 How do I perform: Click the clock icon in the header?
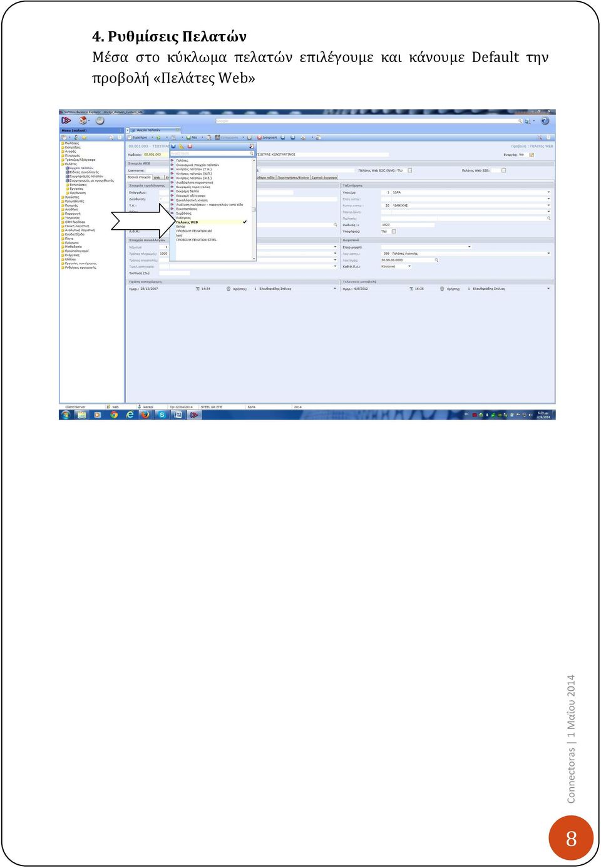coord(100,121)
